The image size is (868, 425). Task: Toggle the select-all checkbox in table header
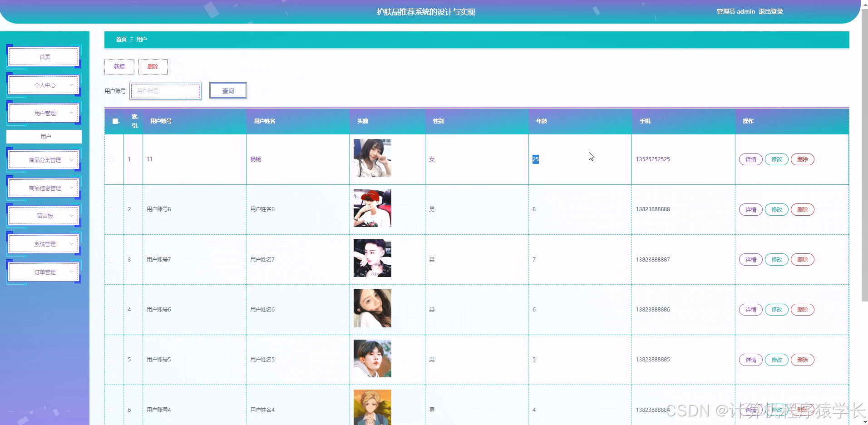tap(115, 121)
